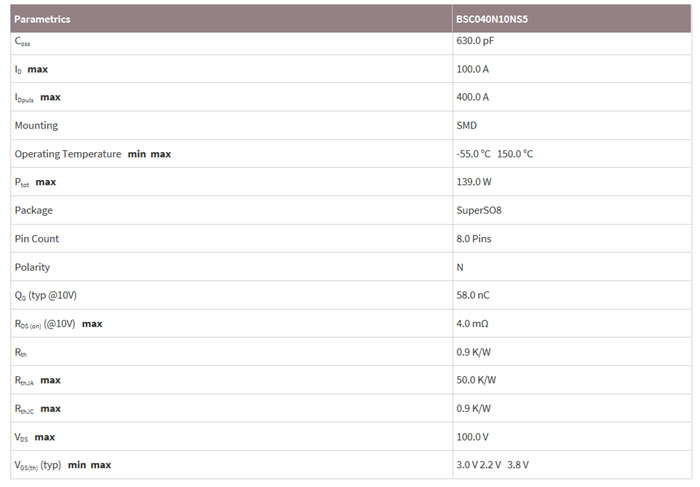Click the Parametrics column header

point(42,19)
